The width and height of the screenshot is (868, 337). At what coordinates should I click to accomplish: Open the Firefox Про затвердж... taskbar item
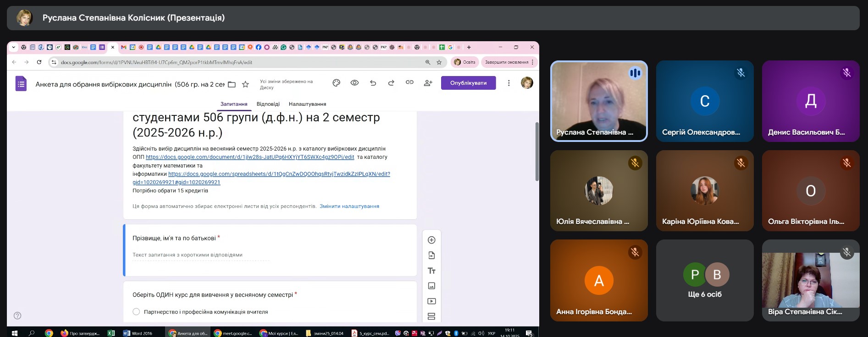[81, 333]
